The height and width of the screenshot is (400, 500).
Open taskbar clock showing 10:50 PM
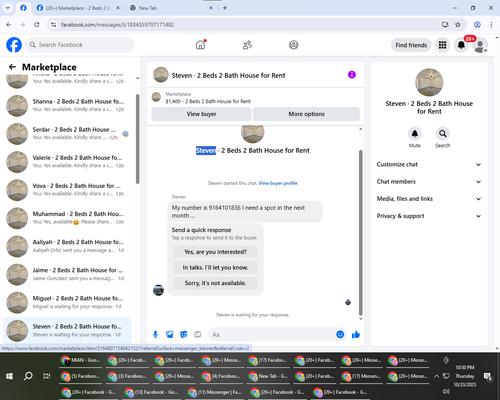pyautogui.click(x=465, y=376)
